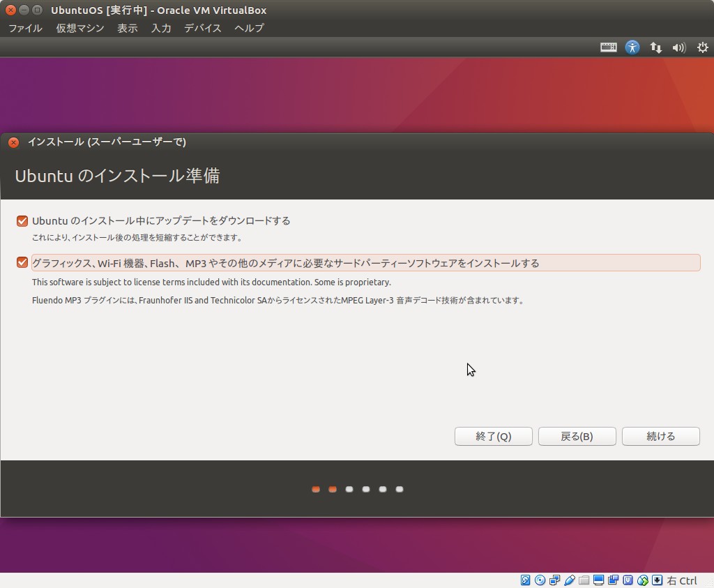Click the license terms proprietary notice text
The width and height of the screenshot is (714, 588).
coord(211,282)
